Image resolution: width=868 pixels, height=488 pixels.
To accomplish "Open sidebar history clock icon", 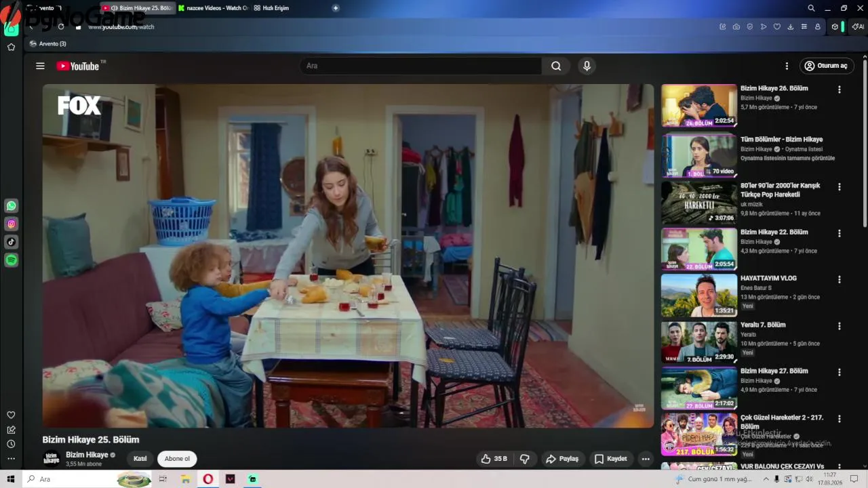I will pos(11,444).
